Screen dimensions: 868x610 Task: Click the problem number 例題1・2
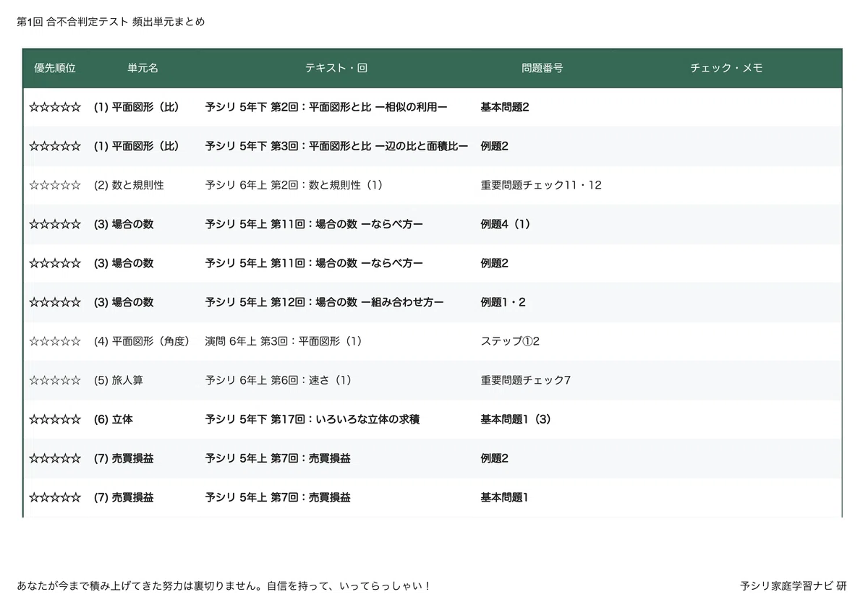503,302
